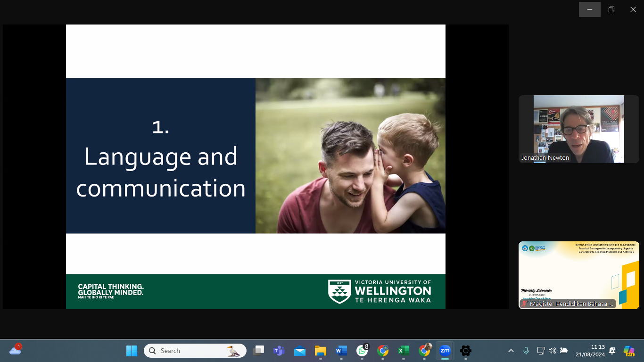Image resolution: width=644 pixels, height=362 pixels.
Task: Open the Zoom app in the taskbar
Action: 445,351
